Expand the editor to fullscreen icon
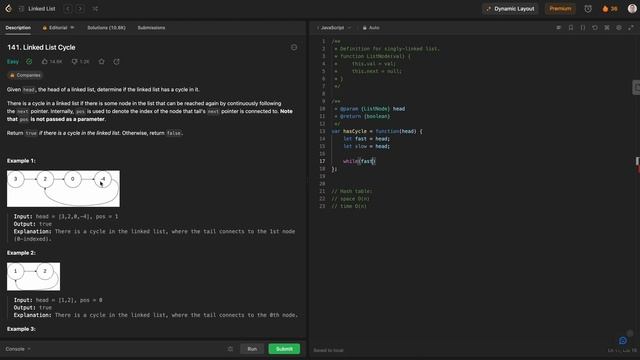The height and width of the screenshot is (360, 640). 631,28
